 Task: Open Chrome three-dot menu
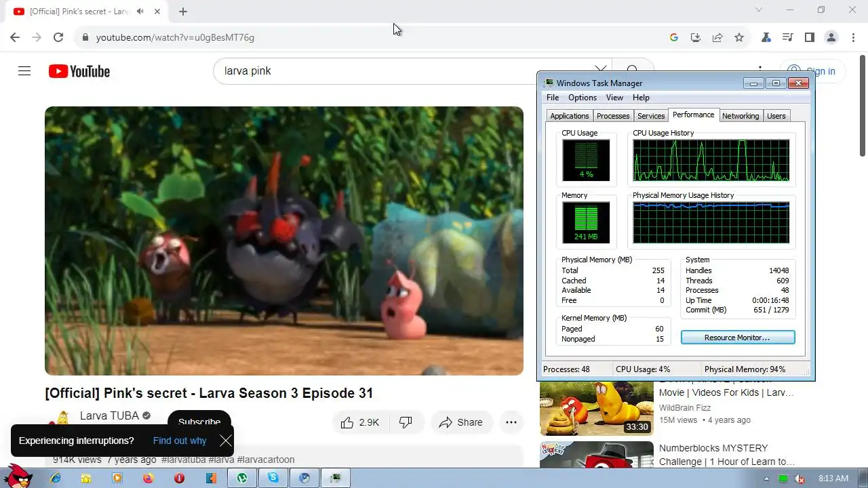pos(853,37)
